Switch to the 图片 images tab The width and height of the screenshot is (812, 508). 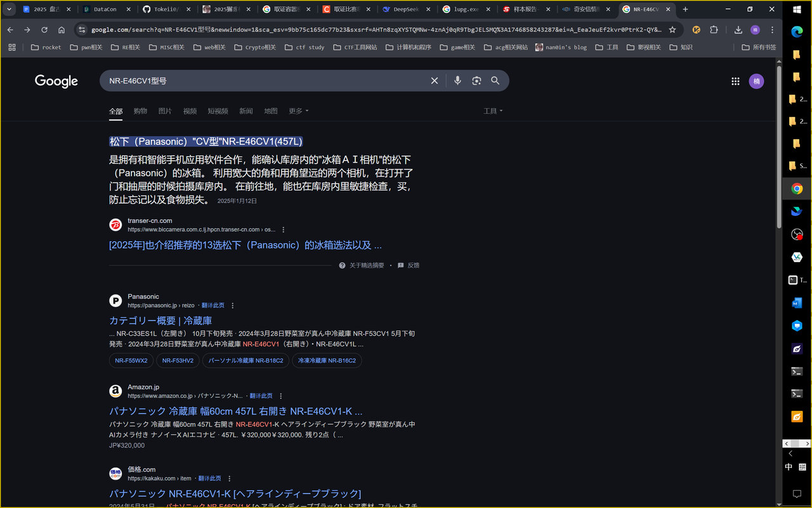(x=165, y=111)
